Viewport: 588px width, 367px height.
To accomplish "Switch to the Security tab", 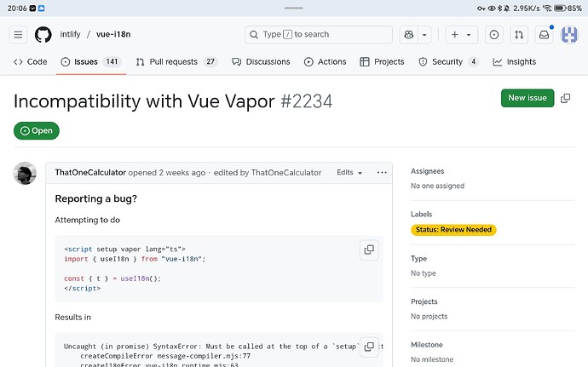I will click(x=448, y=62).
